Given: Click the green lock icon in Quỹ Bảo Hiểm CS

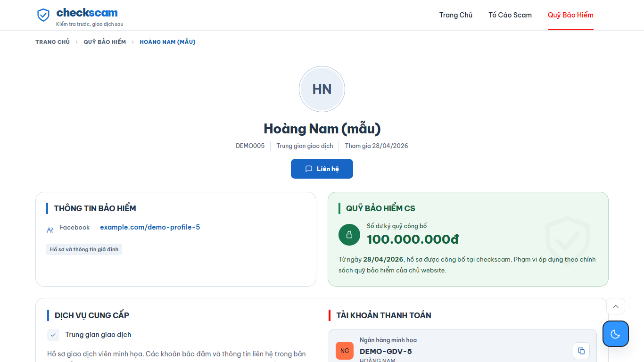Looking at the screenshot, I should point(349,235).
